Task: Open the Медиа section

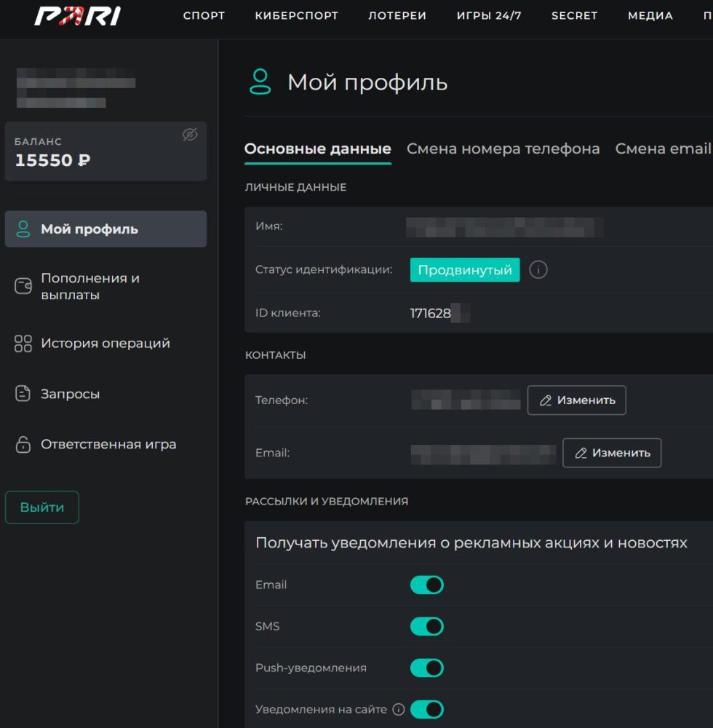Action: tap(650, 16)
